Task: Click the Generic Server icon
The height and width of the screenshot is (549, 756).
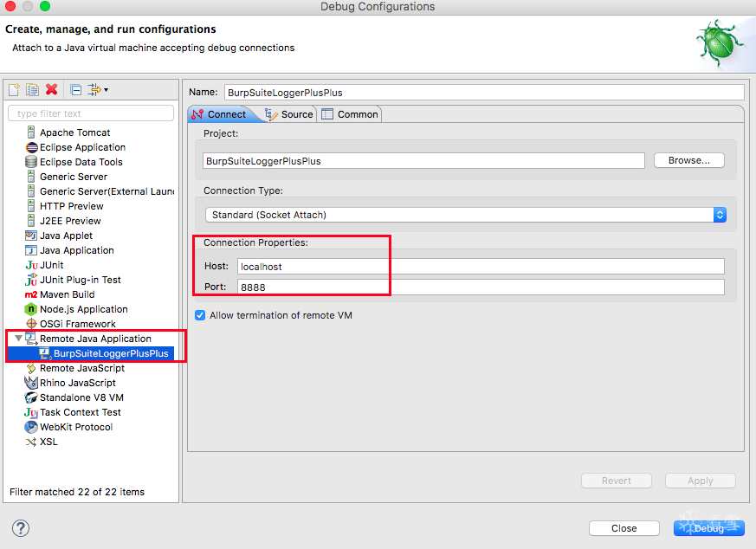Action: coord(31,177)
